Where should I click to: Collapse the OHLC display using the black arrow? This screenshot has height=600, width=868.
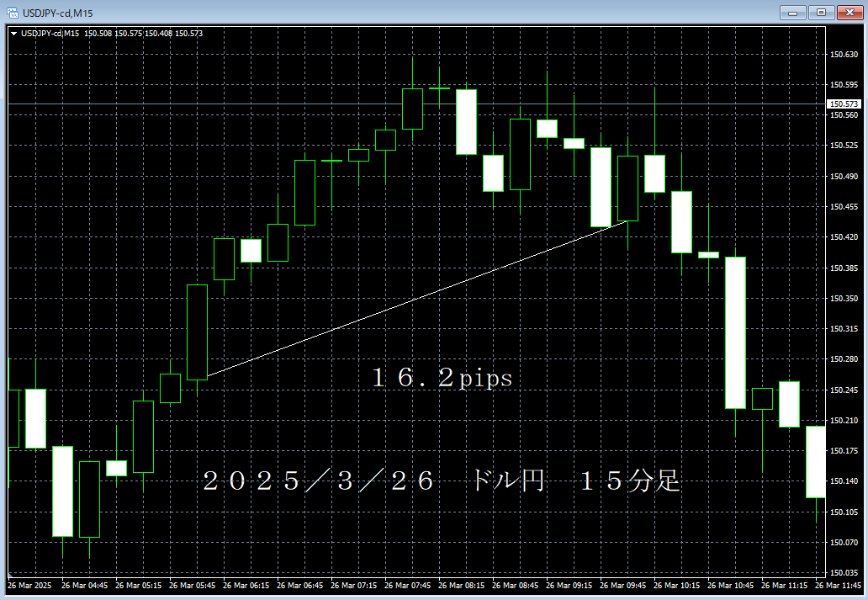pyautogui.click(x=15, y=33)
